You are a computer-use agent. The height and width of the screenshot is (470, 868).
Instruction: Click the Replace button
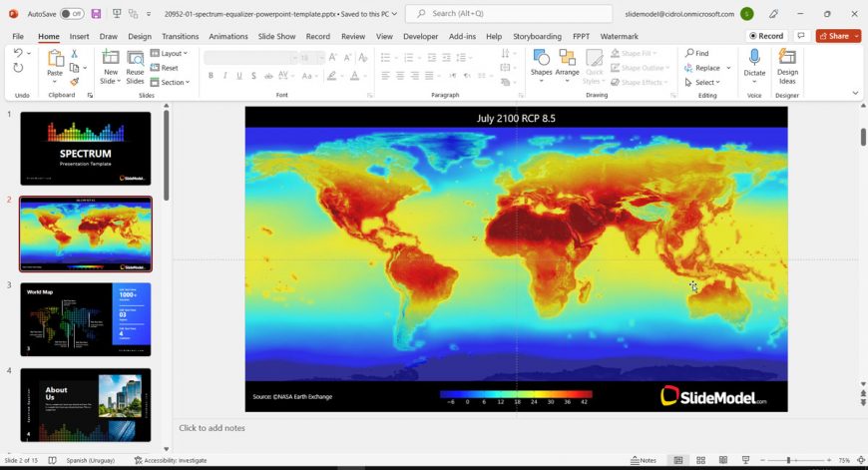pyautogui.click(x=702, y=68)
